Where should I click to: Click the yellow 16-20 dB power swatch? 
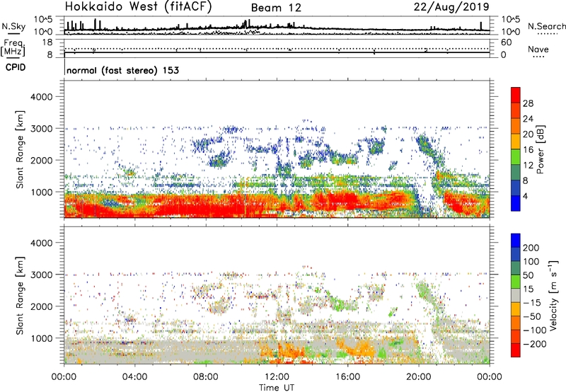coord(516,142)
